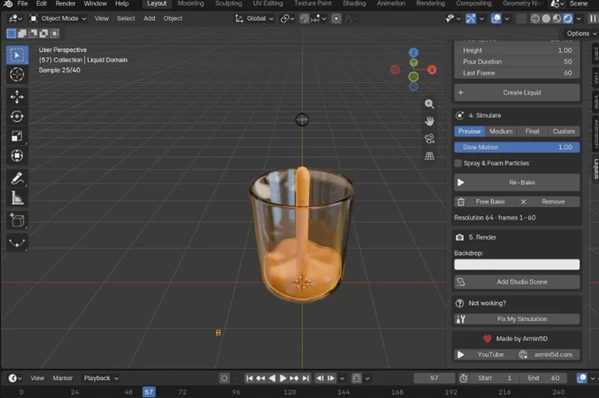Select the Add Cube tool
The width and height of the screenshot is (599, 398).
[x=17, y=220]
